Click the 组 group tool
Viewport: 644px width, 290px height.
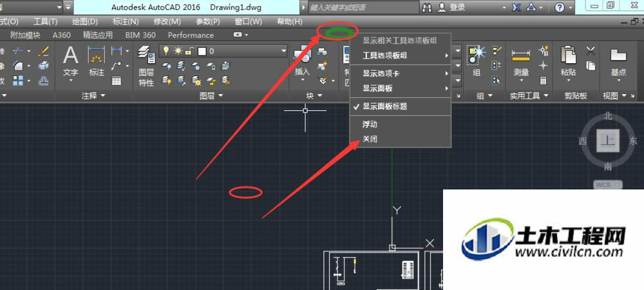point(477,61)
